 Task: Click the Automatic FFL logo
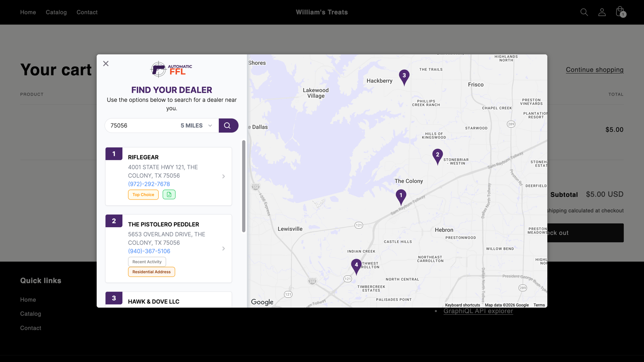click(x=171, y=69)
